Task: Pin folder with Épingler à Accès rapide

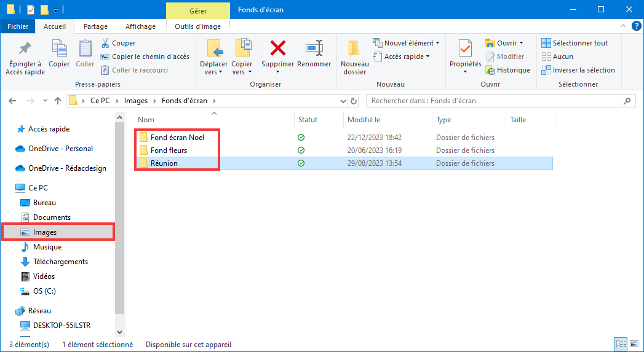Action: click(25, 57)
